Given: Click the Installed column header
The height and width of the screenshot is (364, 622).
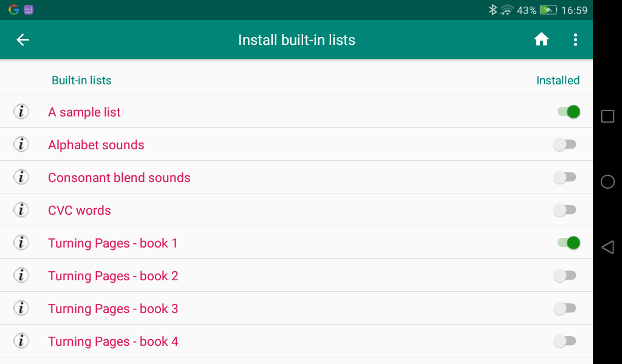Looking at the screenshot, I should point(558,80).
